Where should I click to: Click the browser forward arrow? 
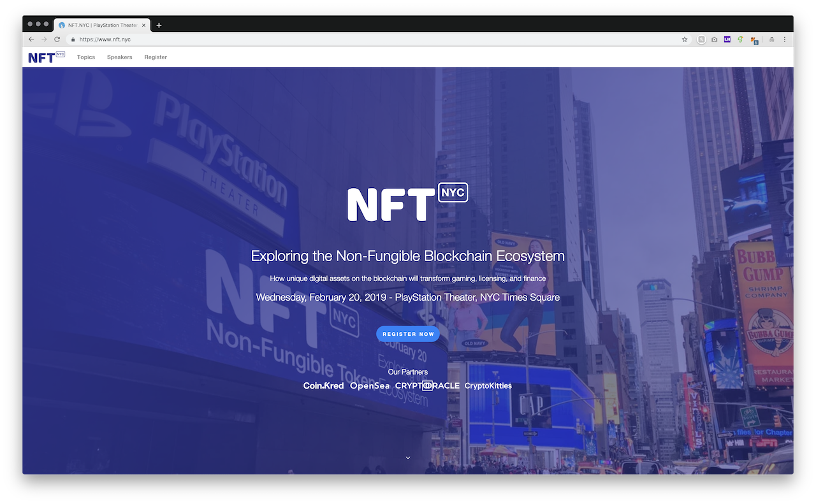pos(44,40)
